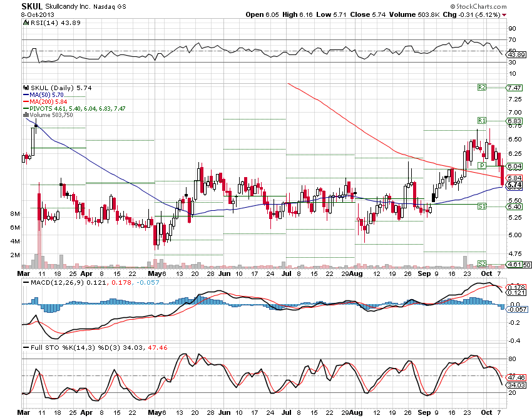Select the P pivot marker box
Screen dimensions: 532x418
point(482,166)
